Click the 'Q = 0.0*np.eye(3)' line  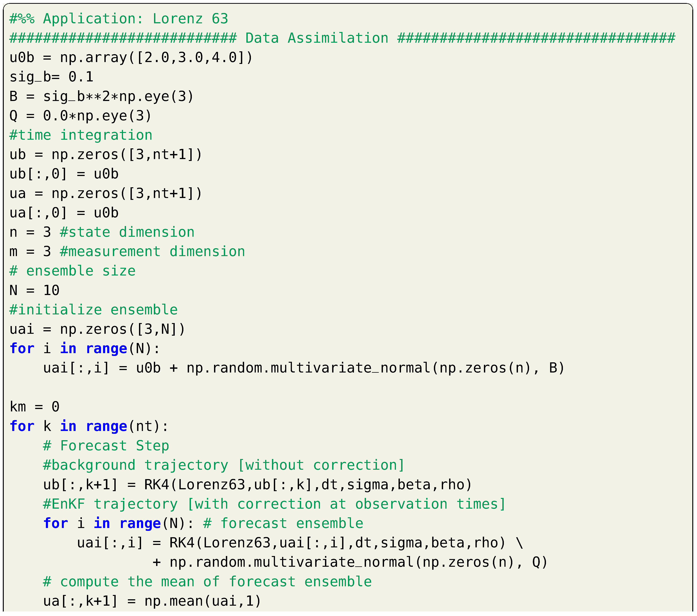click(80, 116)
